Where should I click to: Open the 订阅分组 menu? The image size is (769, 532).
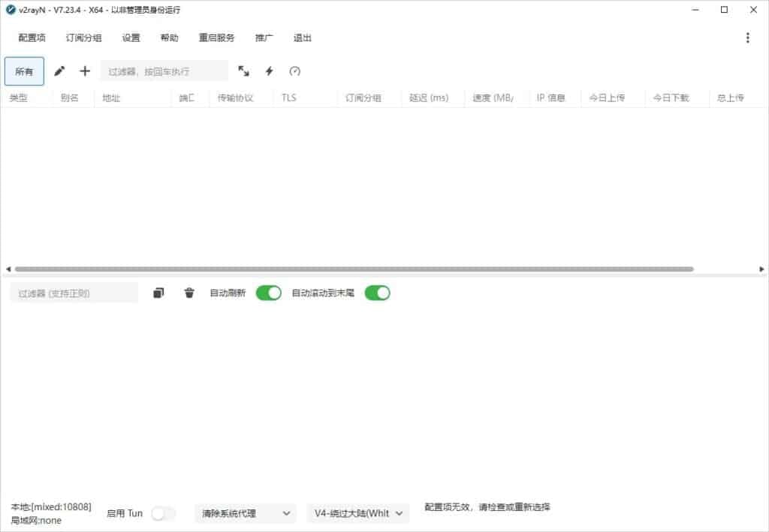pos(84,38)
